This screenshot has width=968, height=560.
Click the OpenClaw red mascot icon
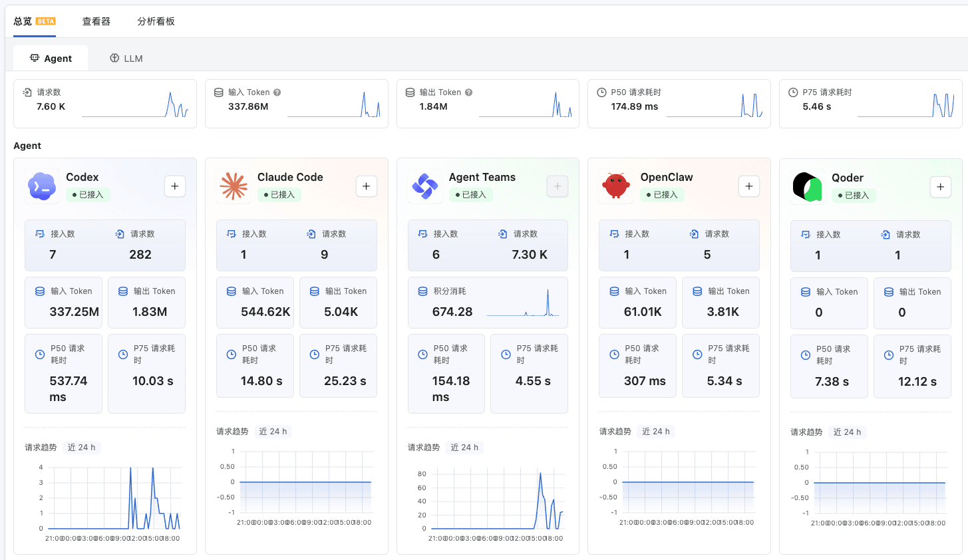click(x=616, y=186)
